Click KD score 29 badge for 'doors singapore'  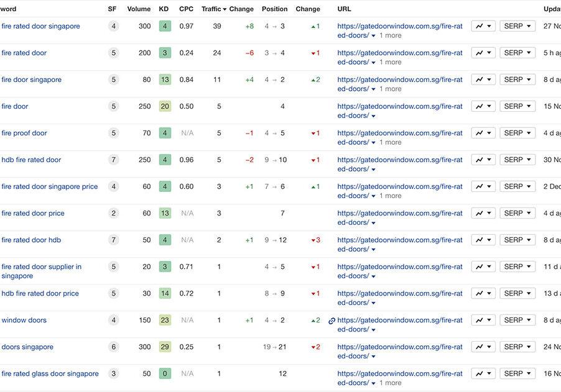point(165,347)
